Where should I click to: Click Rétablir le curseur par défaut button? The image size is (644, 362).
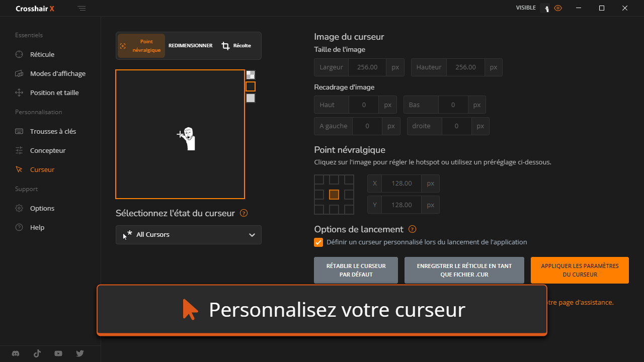point(356,270)
